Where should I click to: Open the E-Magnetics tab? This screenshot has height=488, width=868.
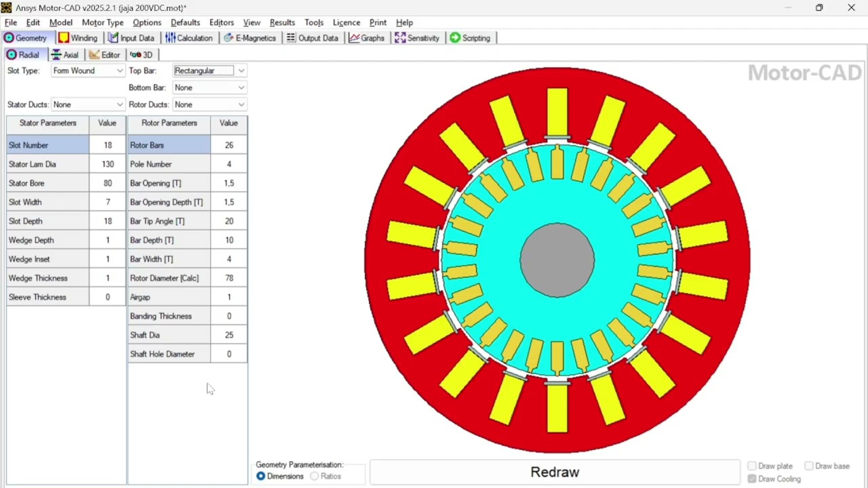(250, 38)
